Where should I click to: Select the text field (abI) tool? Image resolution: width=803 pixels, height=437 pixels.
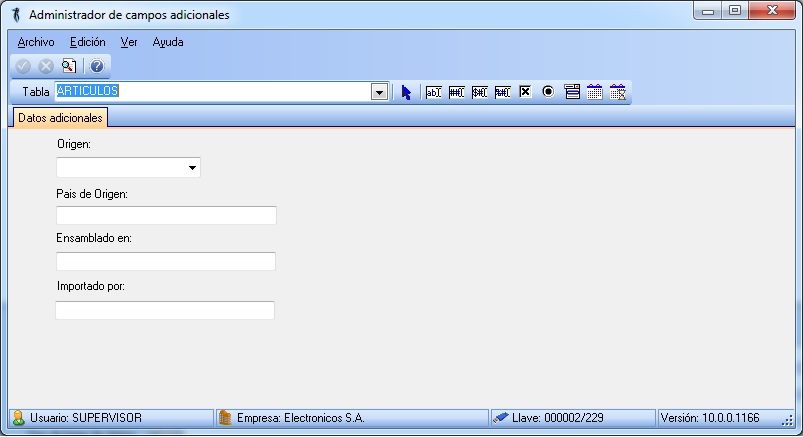coord(434,92)
